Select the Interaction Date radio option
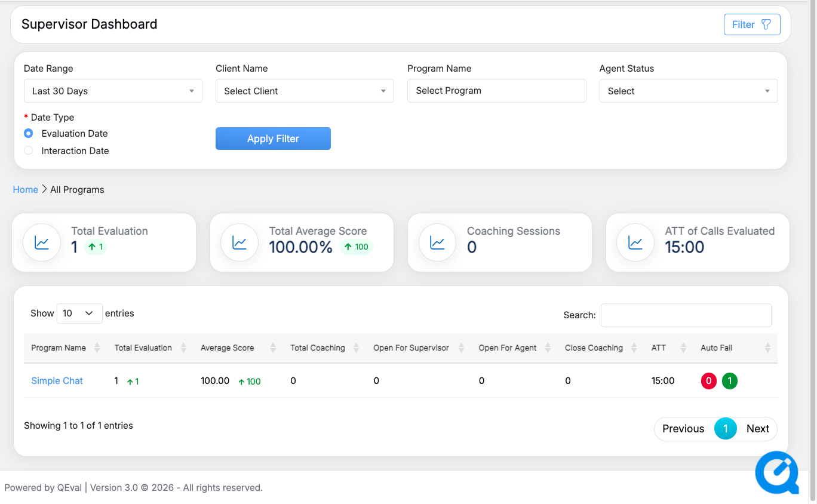This screenshot has width=817, height=504. [x=29, y=151]
